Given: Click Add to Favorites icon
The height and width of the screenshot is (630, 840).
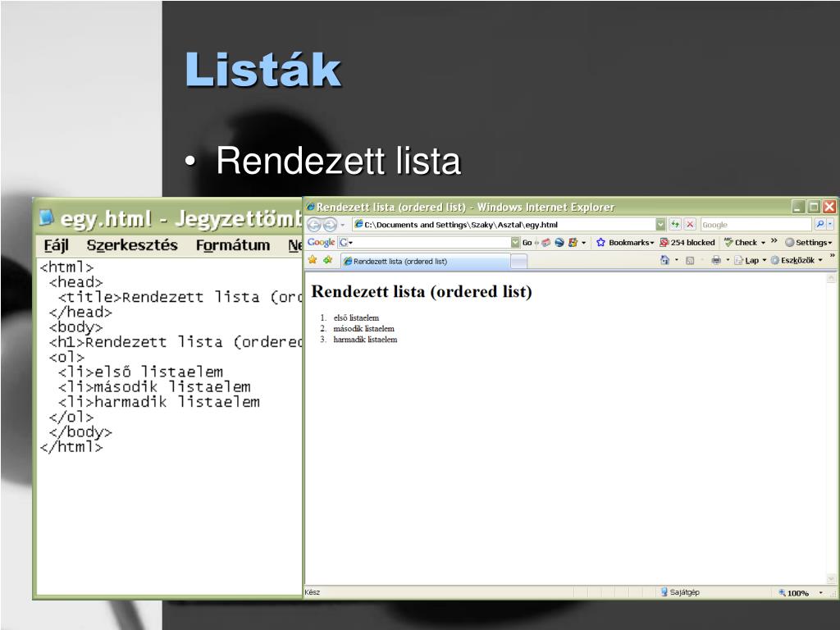Looking at the screenshot, I should point(328,260).
